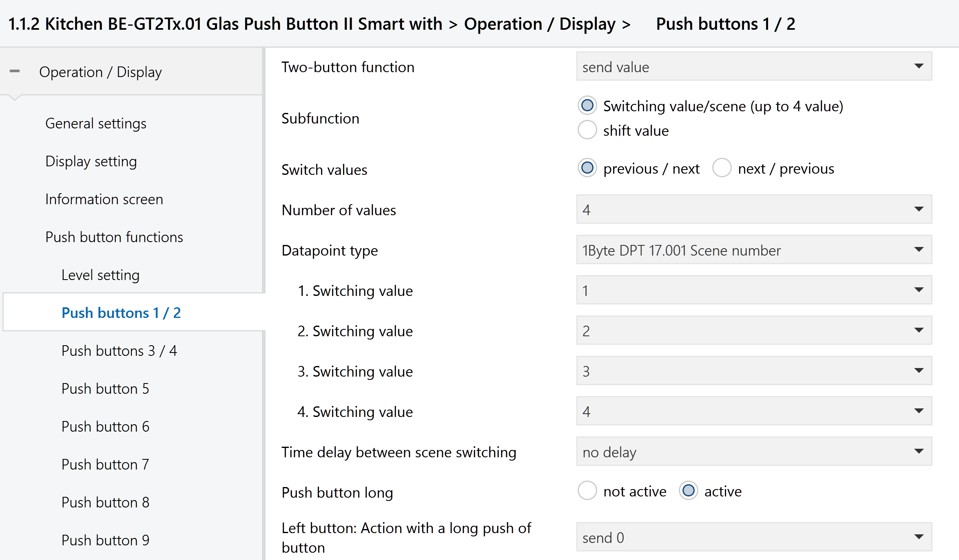Select previous / next switch values
Image resolution: width=959 pixels, height=560 pixels.
(x=587, y=168)
